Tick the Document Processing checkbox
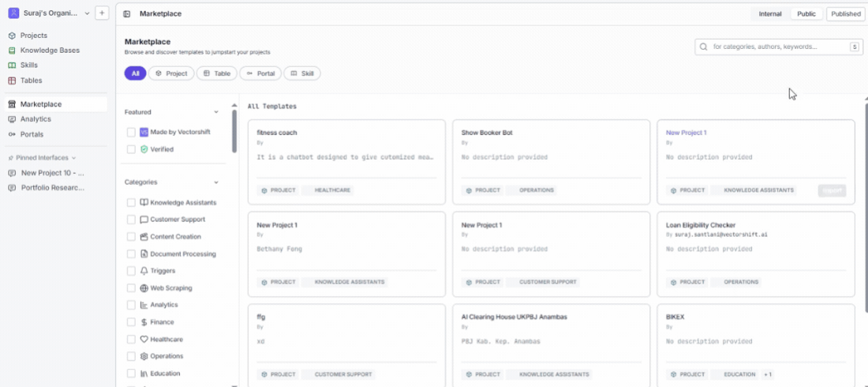This screenshot has width=868, height=387. coord(131,254)
